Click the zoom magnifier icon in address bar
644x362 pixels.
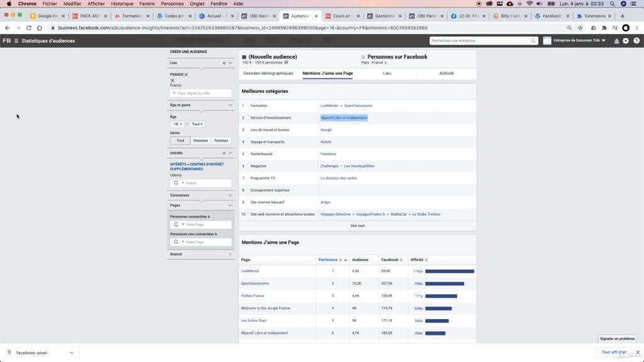(x=569, y=28)
